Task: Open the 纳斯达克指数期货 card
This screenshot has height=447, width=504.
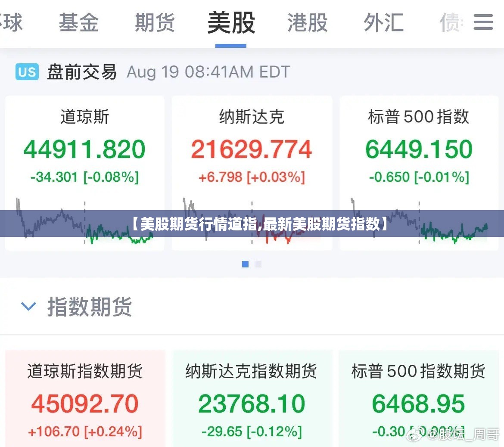Action: click(x=252, y=398)
